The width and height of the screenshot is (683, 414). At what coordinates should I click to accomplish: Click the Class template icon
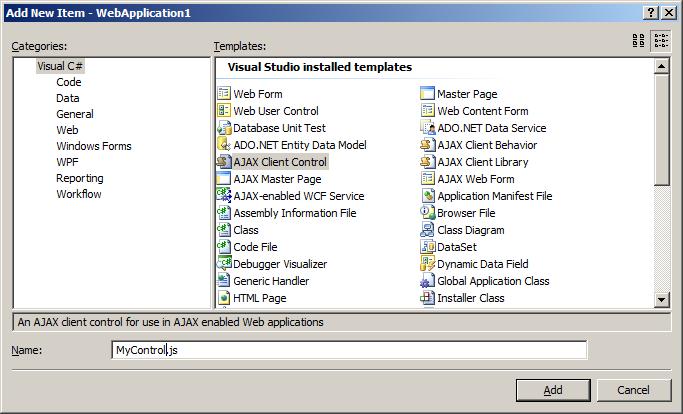pyautogui.click(x=224, y=230)
